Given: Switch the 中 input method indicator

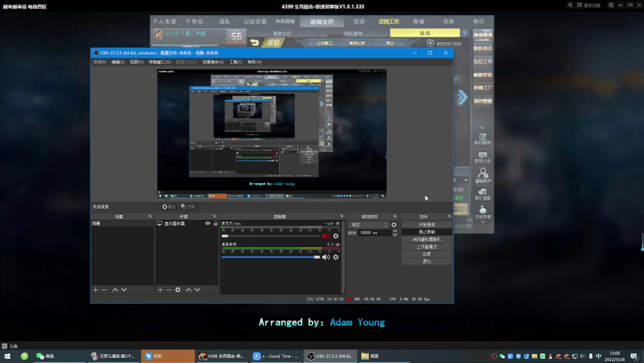Looking at the screenshot, I should [599, 356].
